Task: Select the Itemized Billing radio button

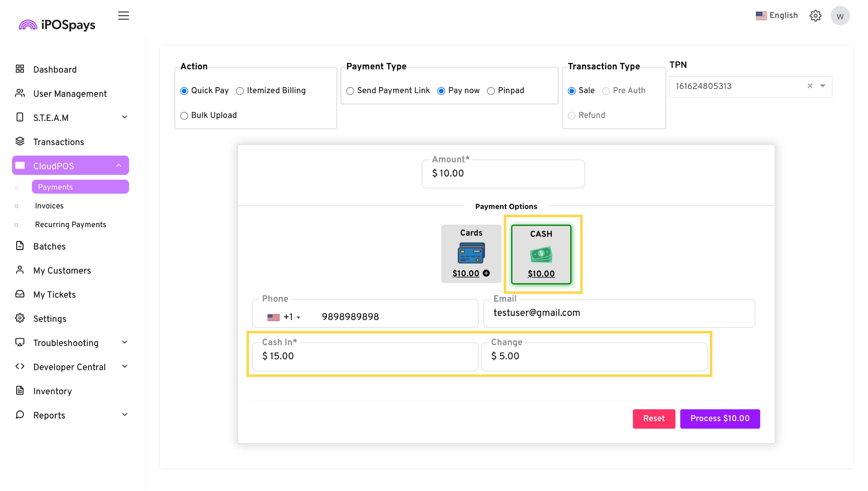Action: [240, 91]
